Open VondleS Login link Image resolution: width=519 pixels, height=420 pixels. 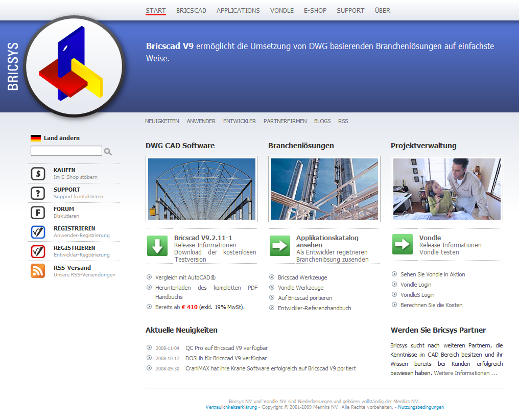(x=417, y=295)
